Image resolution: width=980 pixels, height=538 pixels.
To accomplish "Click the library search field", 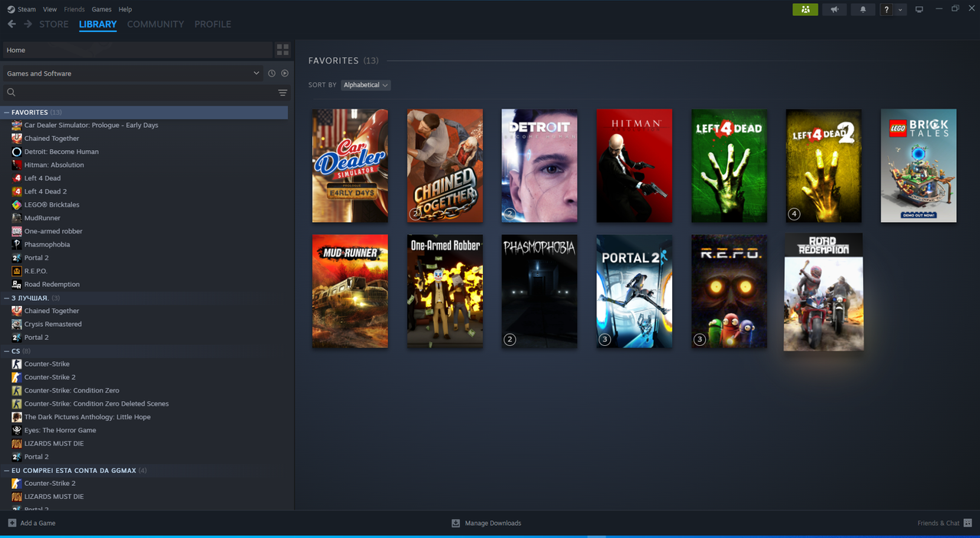I will coord(138,93).
